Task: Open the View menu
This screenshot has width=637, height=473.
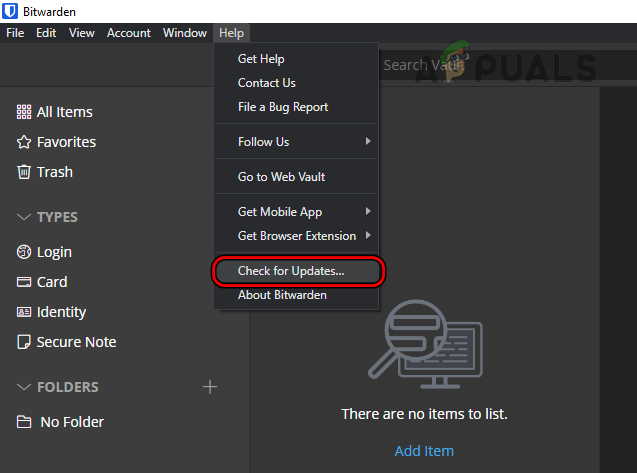Action: [x=82, y=33]
